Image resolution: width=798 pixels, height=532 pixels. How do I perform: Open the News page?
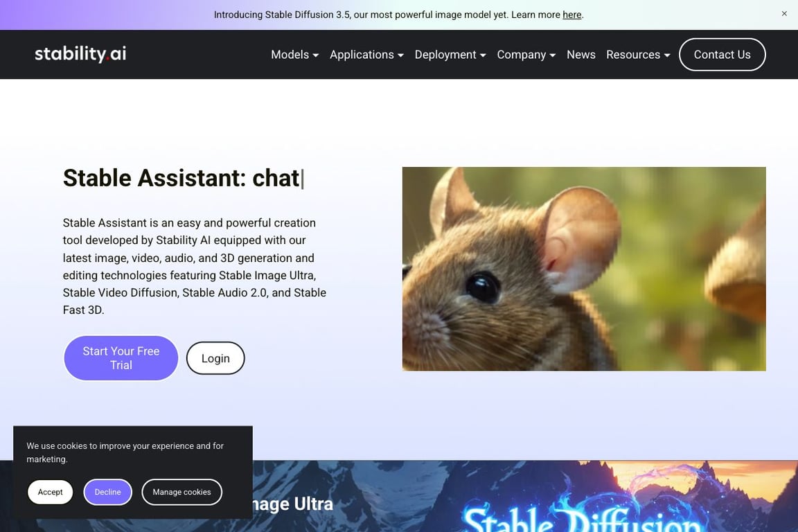[x=580, y=55]
